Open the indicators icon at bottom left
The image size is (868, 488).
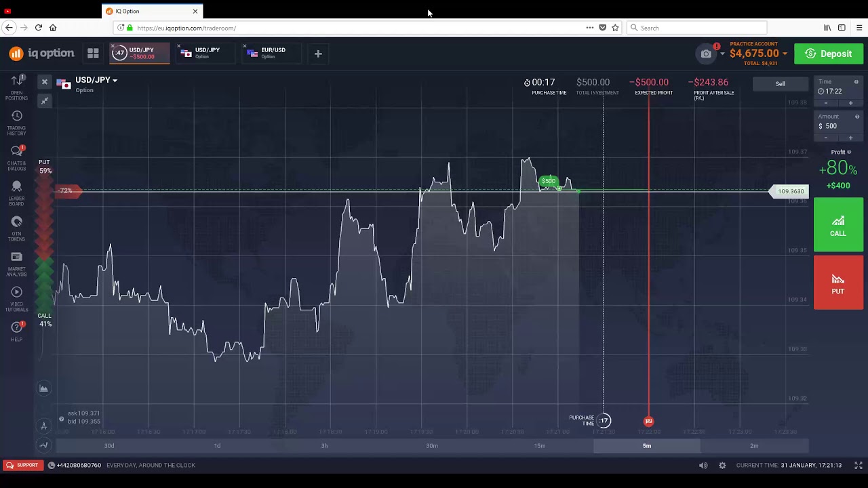(43, 445)
